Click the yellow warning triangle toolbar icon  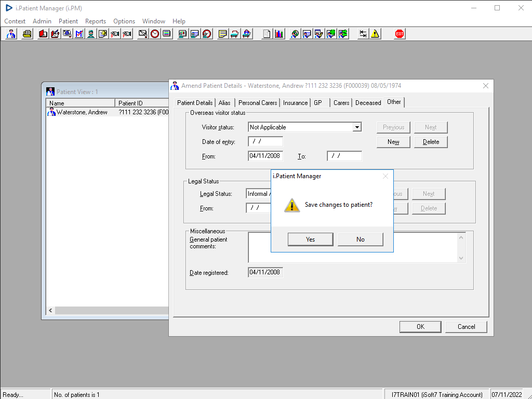pyautogui.click(x=375, y=34)
